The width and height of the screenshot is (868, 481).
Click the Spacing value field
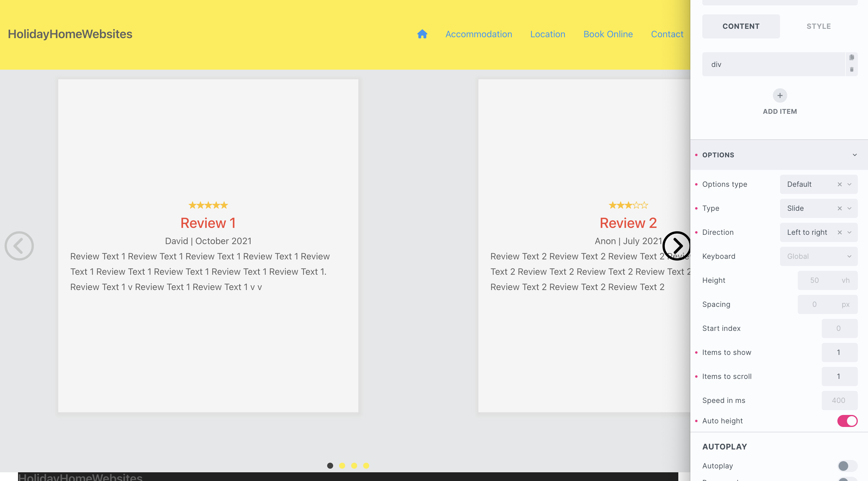click(814, 304)
